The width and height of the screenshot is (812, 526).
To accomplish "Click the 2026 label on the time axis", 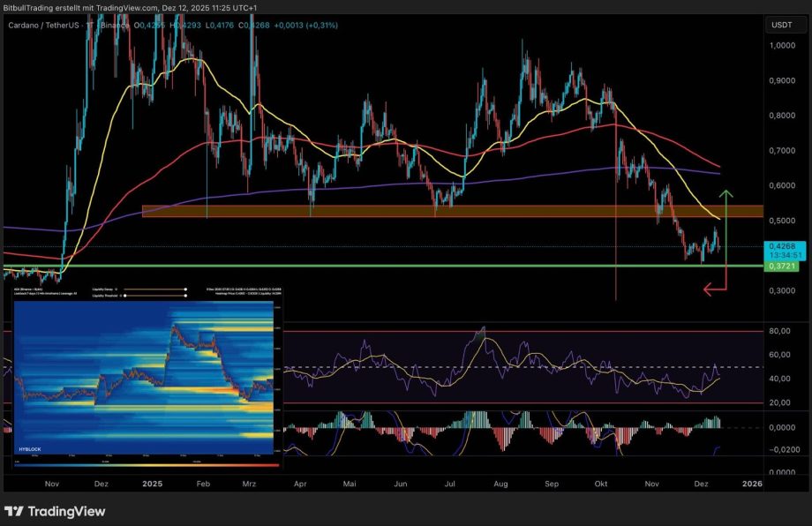I will (751, 484).
